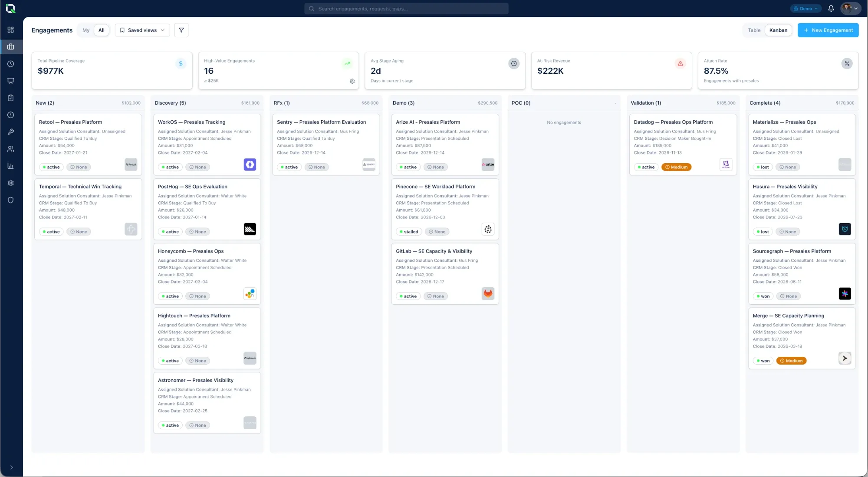Click Medium risk badge on Datadog card
This screenshot has width=868, height=477.
pyautogui.click(x=677, y=167)
